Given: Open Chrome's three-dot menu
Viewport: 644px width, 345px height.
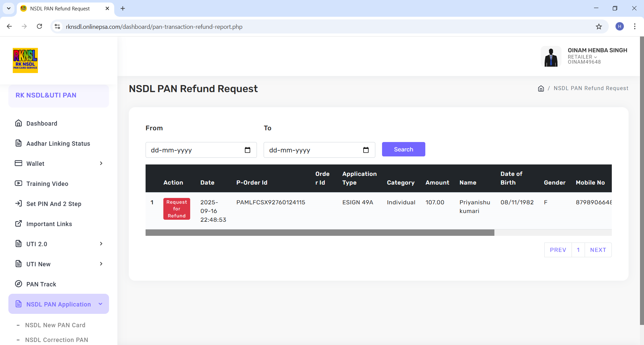Looking at the screenshot, I should point(635,26).
